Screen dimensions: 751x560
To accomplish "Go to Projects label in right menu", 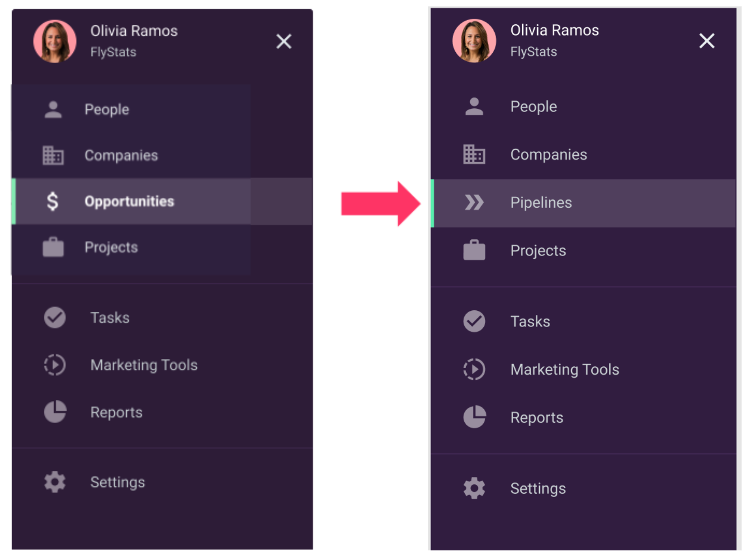I will coord(538,251).
